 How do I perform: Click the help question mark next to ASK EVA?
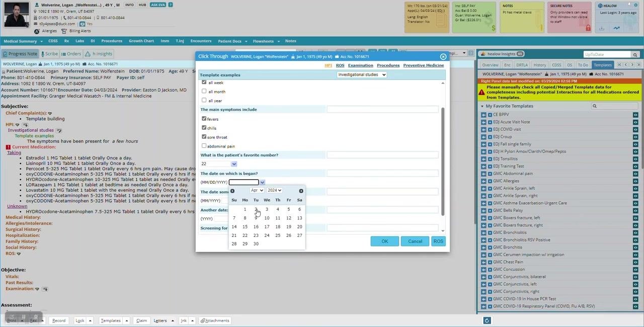pos(171,5)
